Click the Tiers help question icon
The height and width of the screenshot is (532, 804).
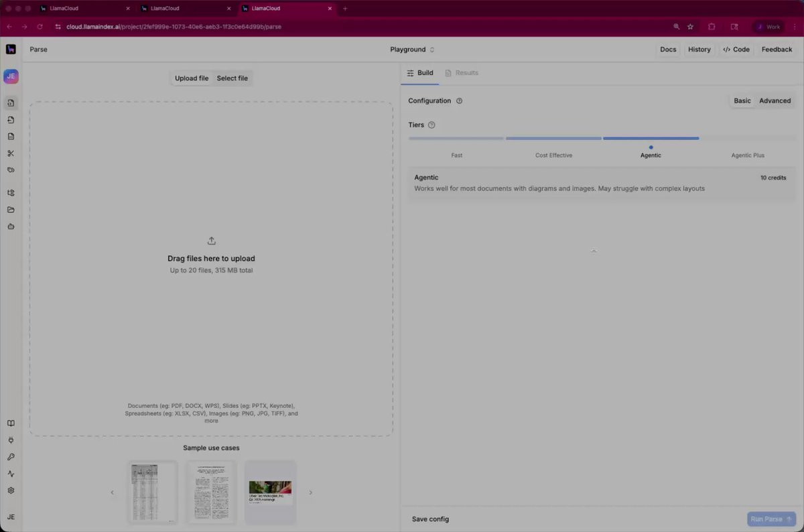coord(431,125)
